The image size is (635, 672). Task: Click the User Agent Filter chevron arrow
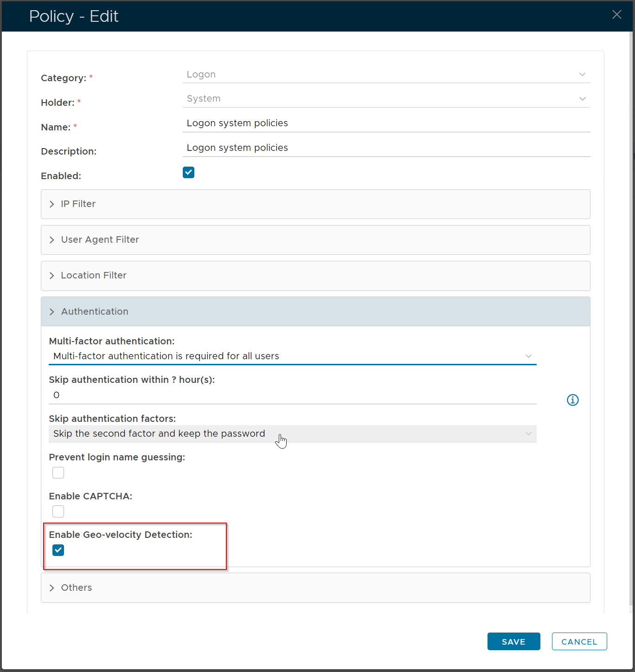point(52,240)
